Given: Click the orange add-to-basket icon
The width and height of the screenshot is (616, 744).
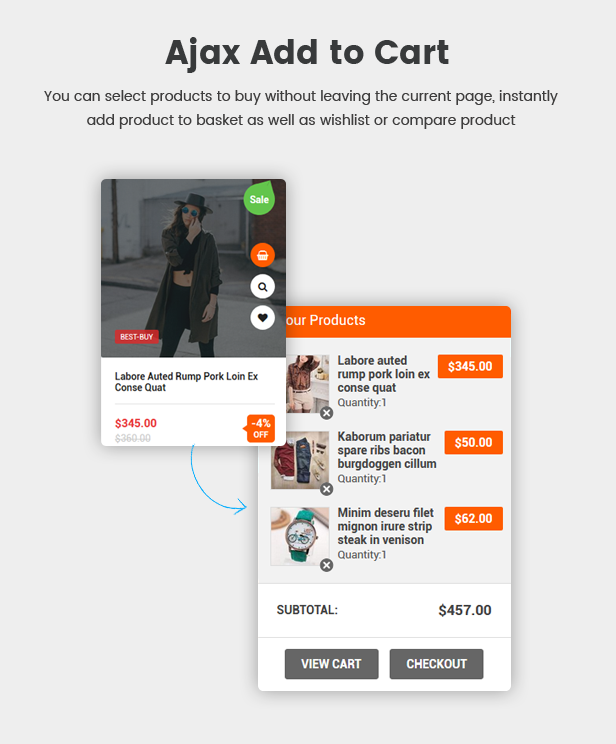Looking at the screenshot, I should (x=262, y=255).
